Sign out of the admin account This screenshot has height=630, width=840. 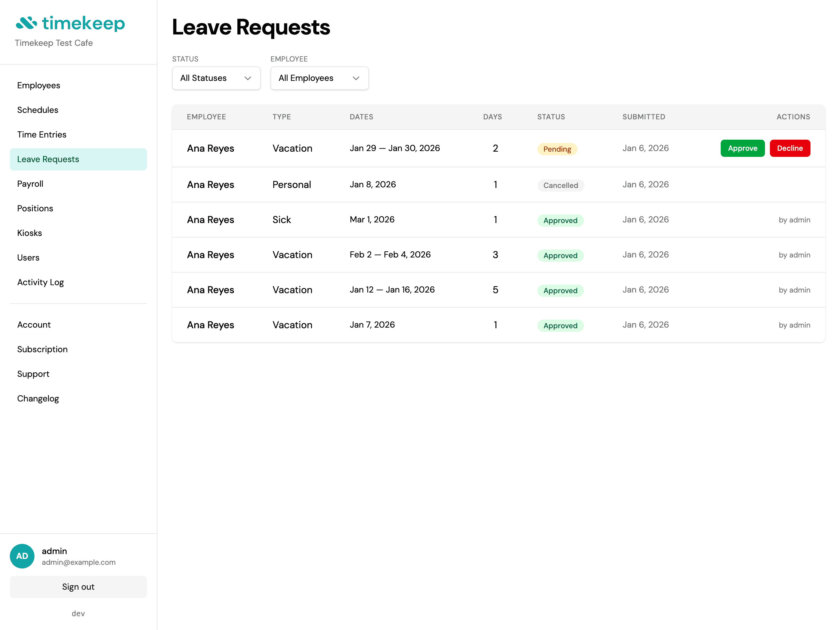pos(78,586)
